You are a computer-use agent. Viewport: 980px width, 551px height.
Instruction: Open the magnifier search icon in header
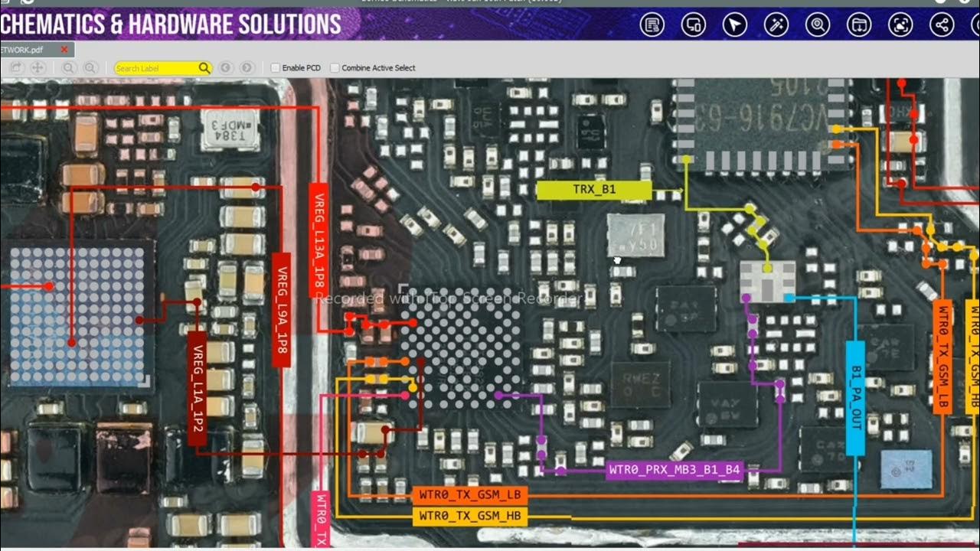(x=818, y=25)
